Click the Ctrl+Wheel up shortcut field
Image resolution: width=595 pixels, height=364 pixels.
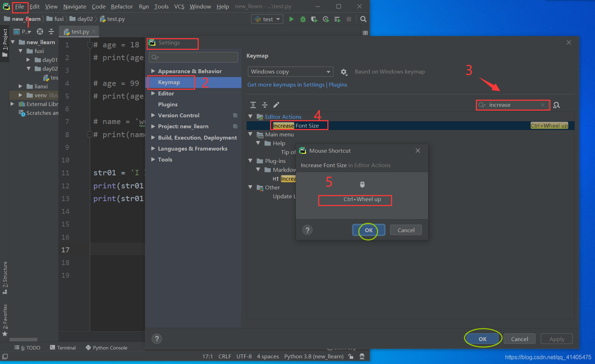click(362, 199)
